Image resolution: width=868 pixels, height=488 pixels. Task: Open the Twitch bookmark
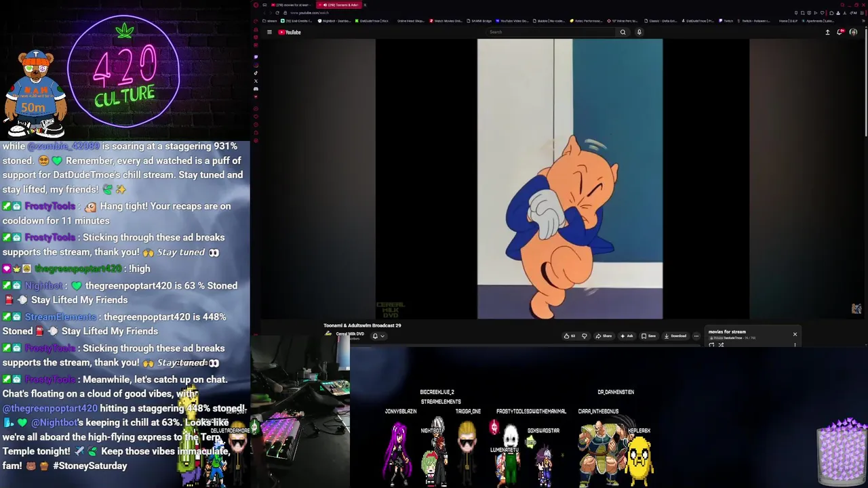click(726, 21)
